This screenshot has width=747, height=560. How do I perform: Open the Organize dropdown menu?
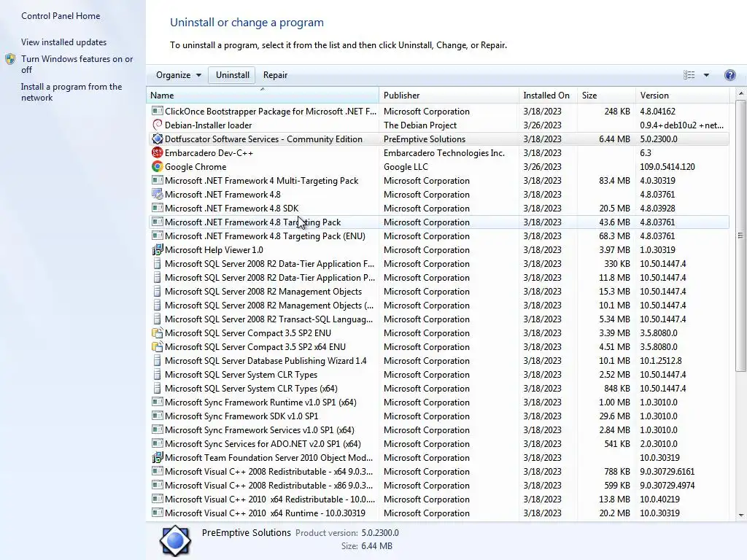(178, 75)
